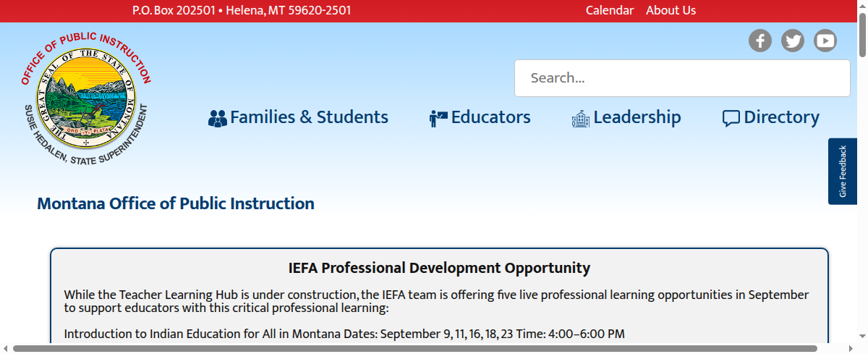Click the horizontal scrollbar at bottom
Image resolution: width=868 pixels, height=354 pixels.
(x=414, y=349)
